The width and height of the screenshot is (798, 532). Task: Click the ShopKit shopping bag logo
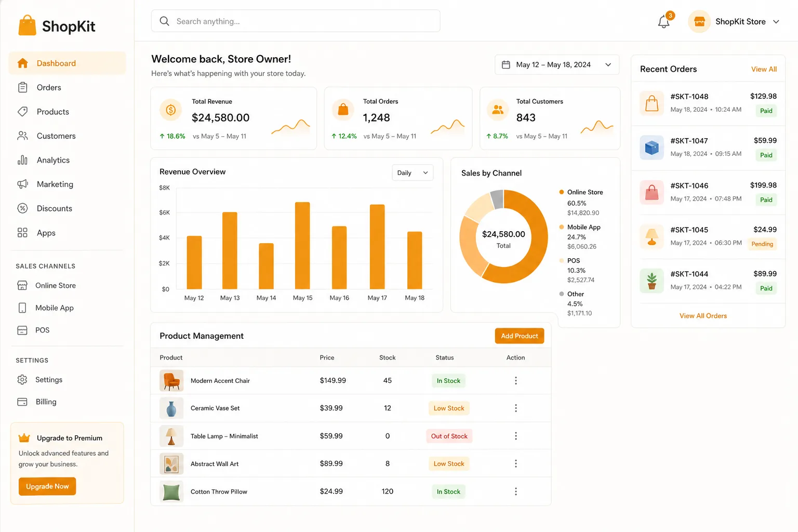(27, 25)
